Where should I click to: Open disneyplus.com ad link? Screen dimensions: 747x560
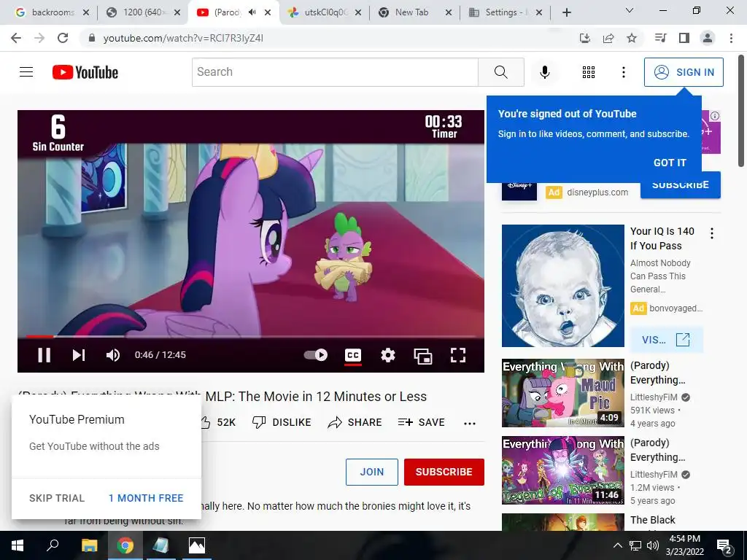[x=597, y=192]
